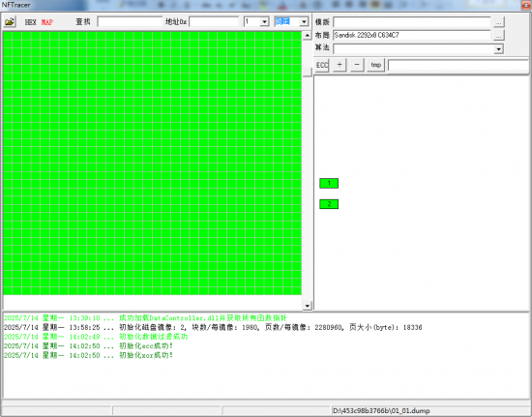Switch to HEX view mode
532x417 pixels.
[x=31, y=22]
